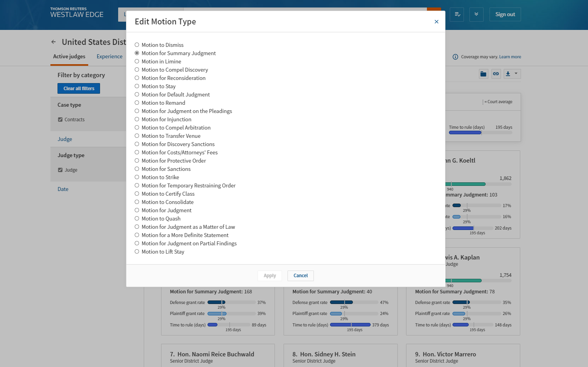The width and height of the screenshot is (588, 367).
Task: Click the coverage info icon
Action: tap(455, 57)
